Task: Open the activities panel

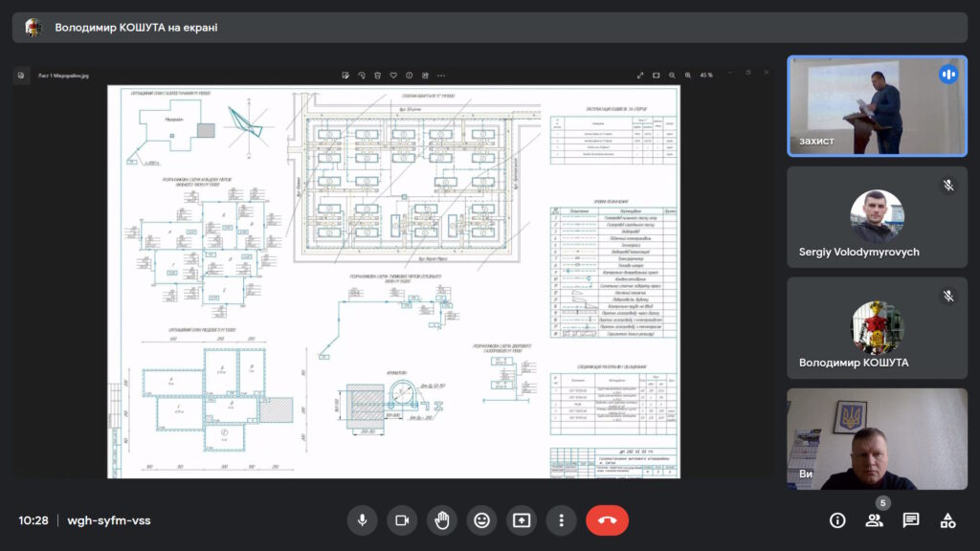Action: coord(947,520)
